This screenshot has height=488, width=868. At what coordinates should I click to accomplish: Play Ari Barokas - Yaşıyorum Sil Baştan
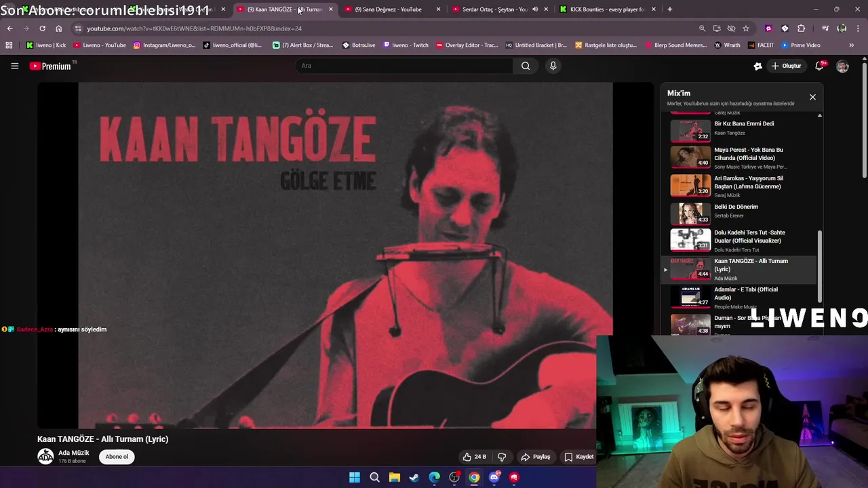pos(739,186)
